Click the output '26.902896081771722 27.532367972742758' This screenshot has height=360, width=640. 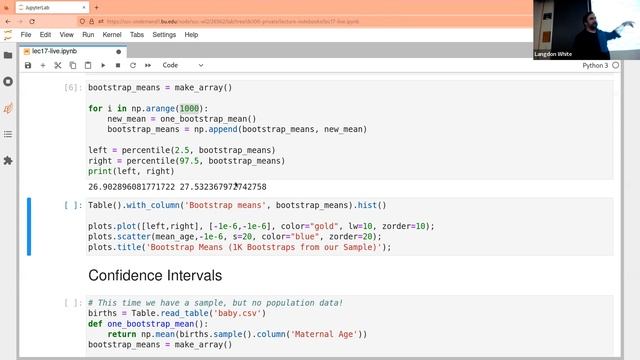pos(177,187)
